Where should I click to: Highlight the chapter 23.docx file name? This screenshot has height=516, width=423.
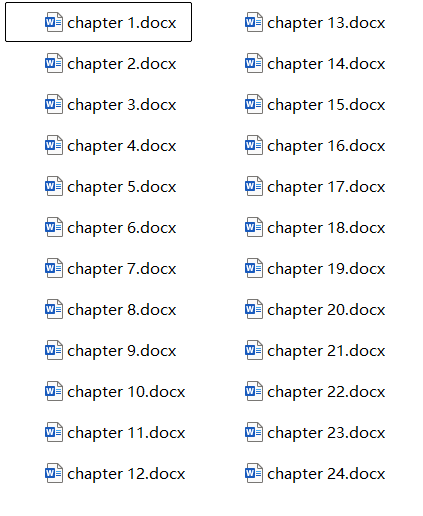point(326,433)
